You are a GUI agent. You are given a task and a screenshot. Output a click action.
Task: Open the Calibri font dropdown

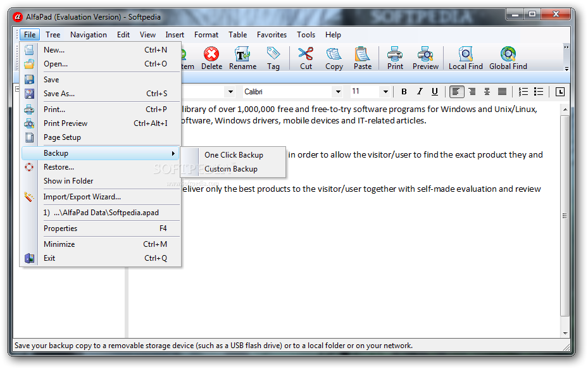[338, 92]
